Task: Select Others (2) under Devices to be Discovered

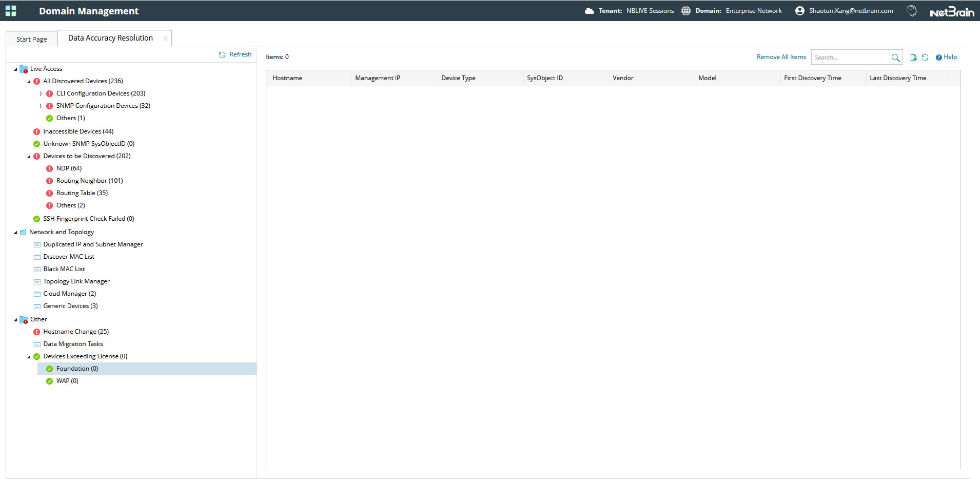Action: (x=71, y=205)
